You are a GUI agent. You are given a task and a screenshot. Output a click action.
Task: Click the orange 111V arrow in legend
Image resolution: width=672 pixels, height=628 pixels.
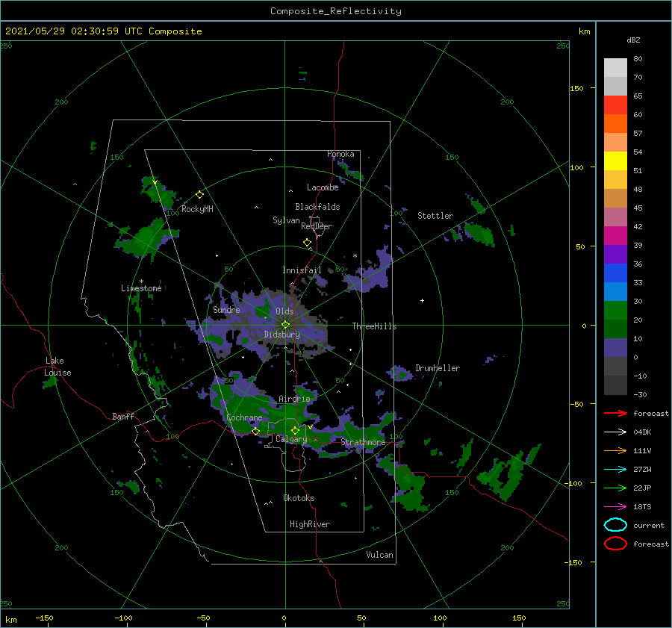(x=615, y=450)
